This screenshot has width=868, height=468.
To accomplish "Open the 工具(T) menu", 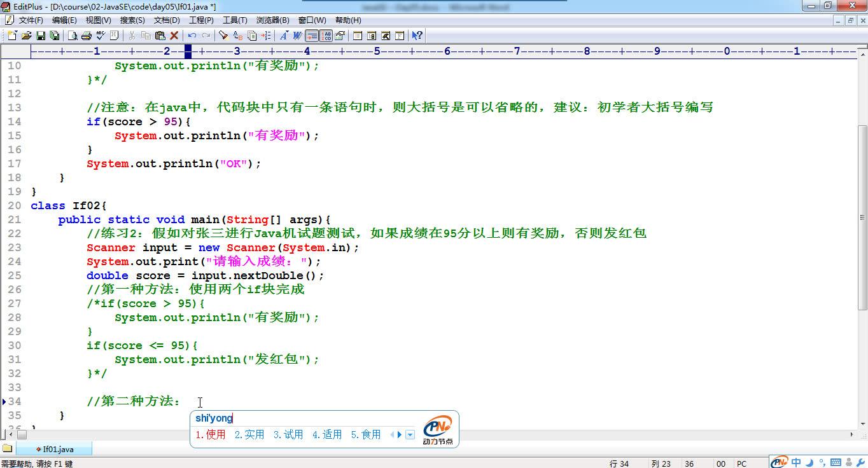I will pyautogui.click(x=235, y=20).
